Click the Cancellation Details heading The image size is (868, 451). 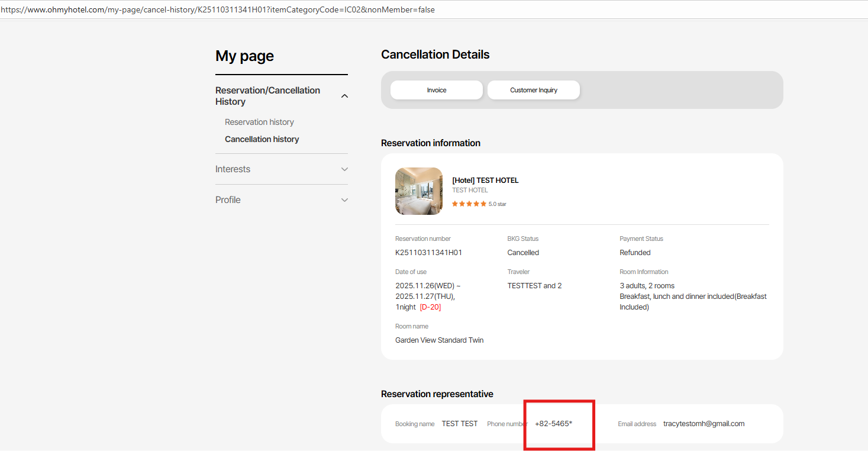[x=435, y=54]
